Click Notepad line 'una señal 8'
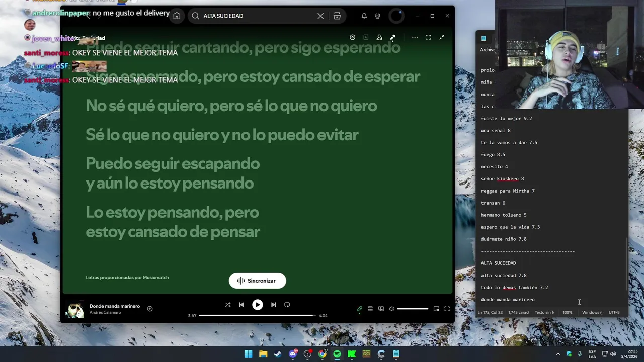This screenshot has width=644, height=362. (496, 131)
